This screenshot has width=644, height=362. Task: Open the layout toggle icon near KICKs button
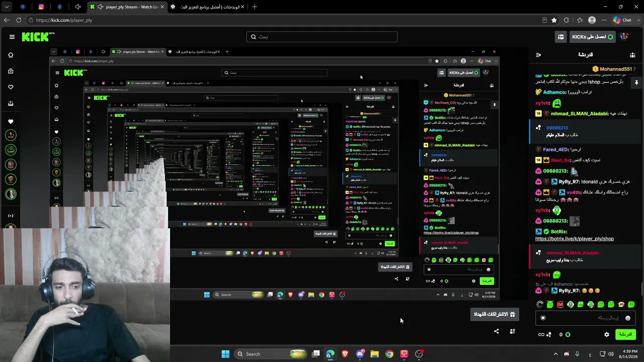tap(560, 37)
